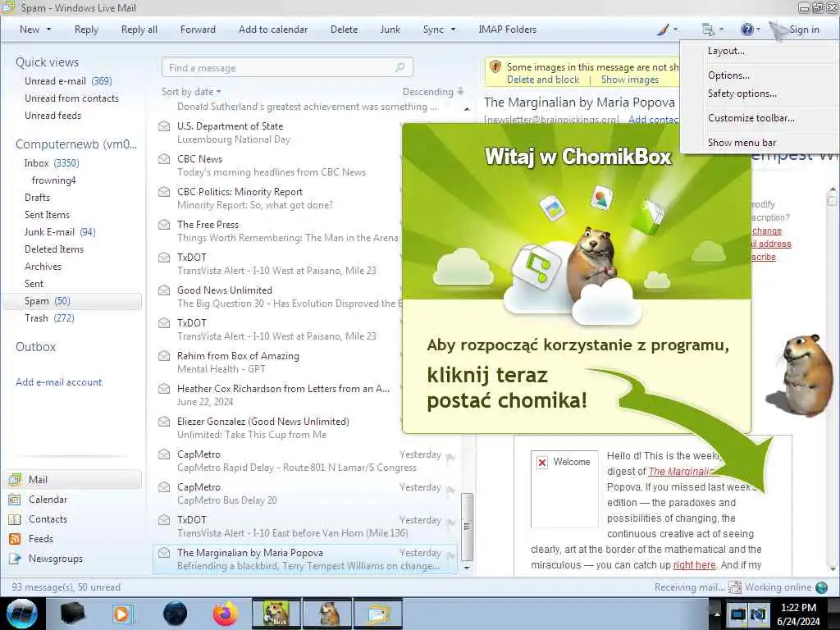Screen dimensions: 840x630
Task: Click Delete and block link
Action: (543, 80)
